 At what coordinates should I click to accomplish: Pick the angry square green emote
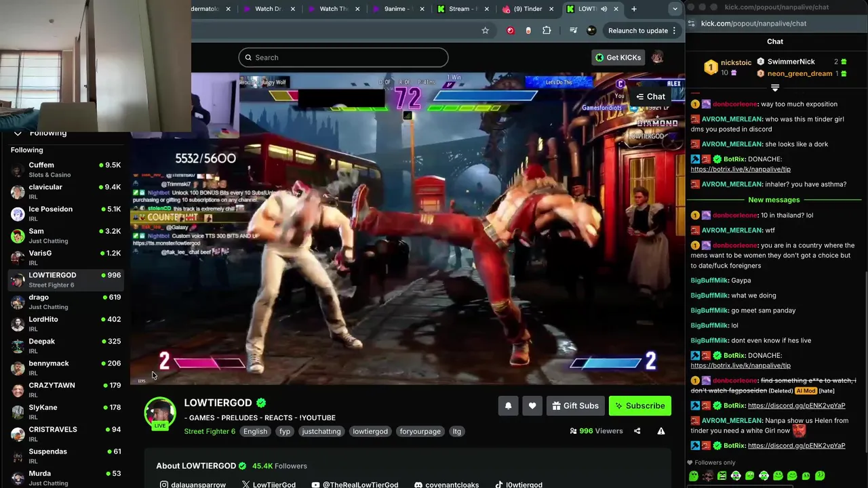pos(722,476)
